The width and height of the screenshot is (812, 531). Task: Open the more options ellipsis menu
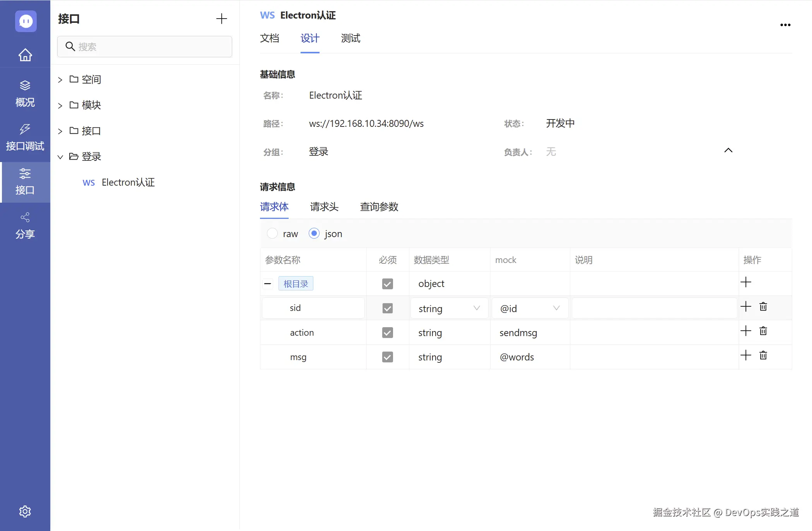pos(785,25)
